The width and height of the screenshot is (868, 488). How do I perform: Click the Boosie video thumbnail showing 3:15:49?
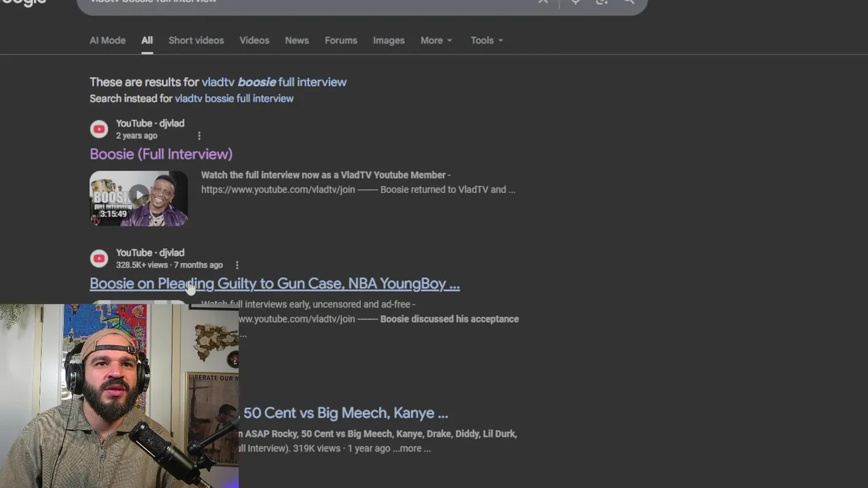138,198
